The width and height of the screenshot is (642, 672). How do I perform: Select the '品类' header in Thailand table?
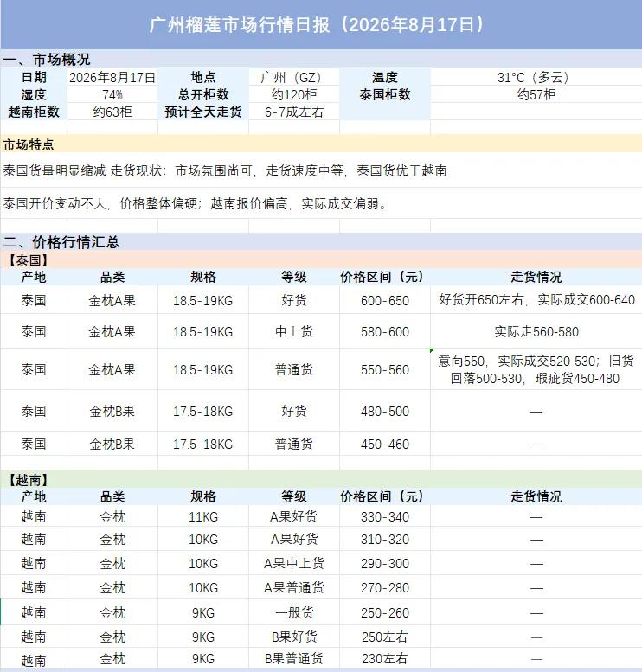[112, 278]
